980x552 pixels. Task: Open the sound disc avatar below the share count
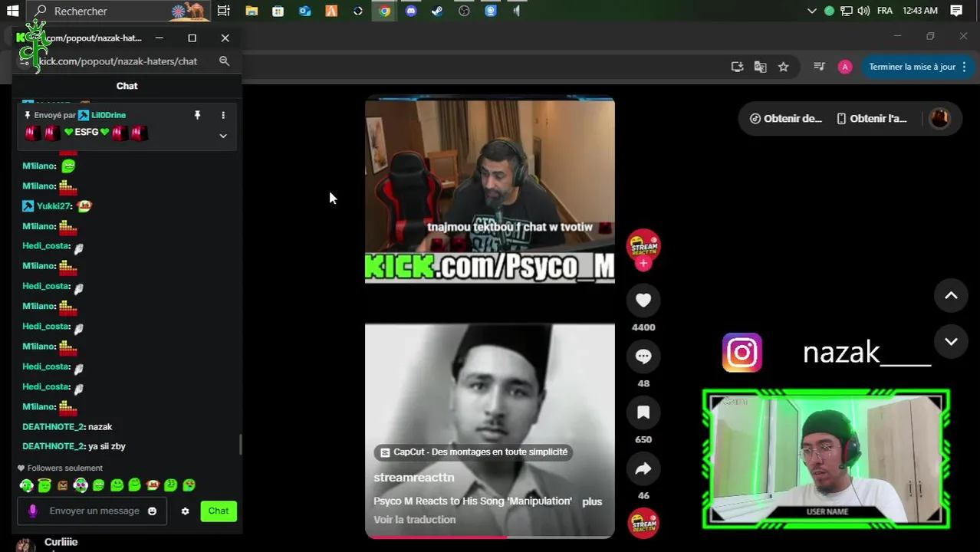[x=643, y=524]
